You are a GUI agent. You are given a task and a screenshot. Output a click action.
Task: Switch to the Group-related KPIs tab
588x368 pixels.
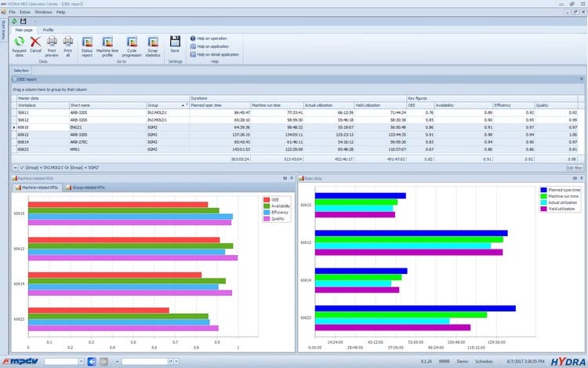tap(85, 188)
